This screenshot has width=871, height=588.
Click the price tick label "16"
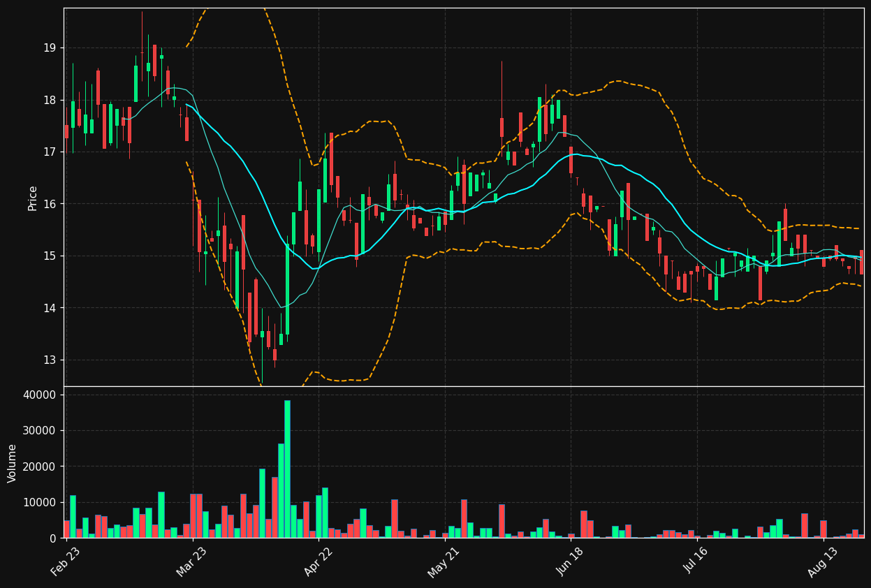(49, 204)
